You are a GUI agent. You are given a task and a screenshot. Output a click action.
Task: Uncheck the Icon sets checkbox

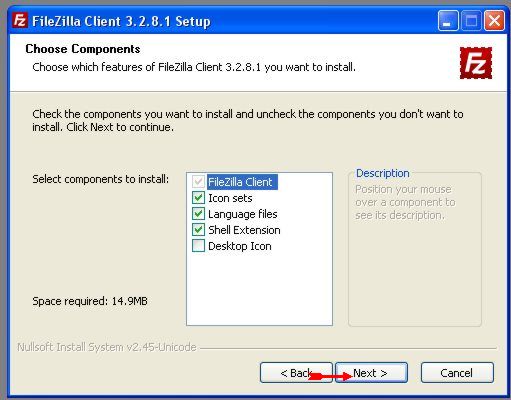click(198, 198)
